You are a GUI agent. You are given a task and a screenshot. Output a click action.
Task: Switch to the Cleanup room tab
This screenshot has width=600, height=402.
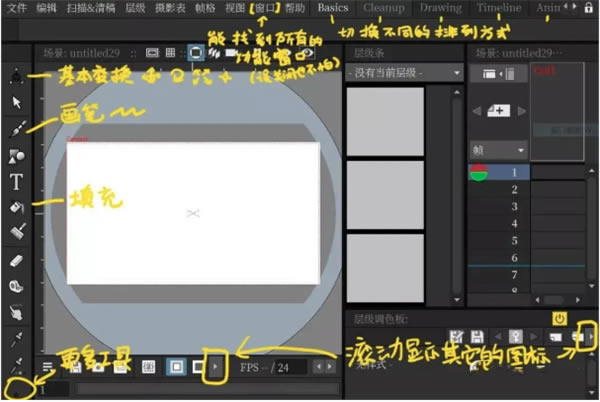point(384,8)
